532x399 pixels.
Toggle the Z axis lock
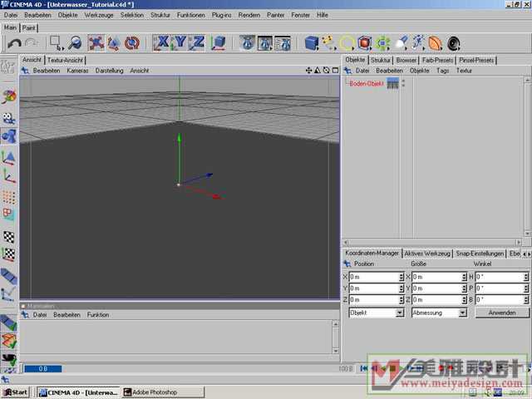tap(196, 43)
